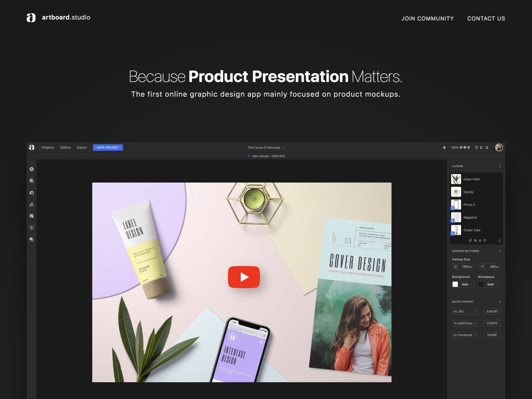Click the artboard.studio logo in the page header
Screen dimensions: 532x399
(58, 18)
